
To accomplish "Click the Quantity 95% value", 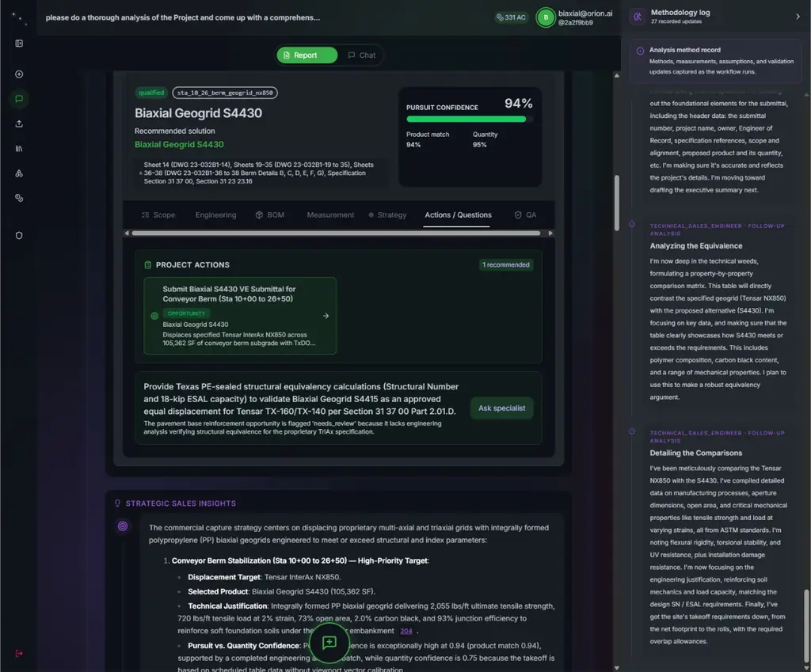I will (x=479, y=145).
